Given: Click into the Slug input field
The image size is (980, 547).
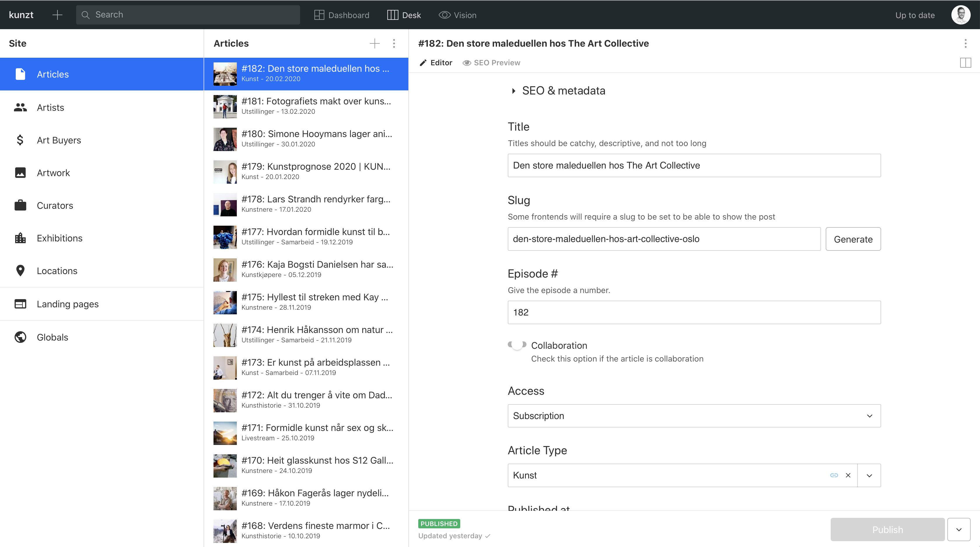Looking at the screenshot, I should pyautogui.click(x=664, y=239).
